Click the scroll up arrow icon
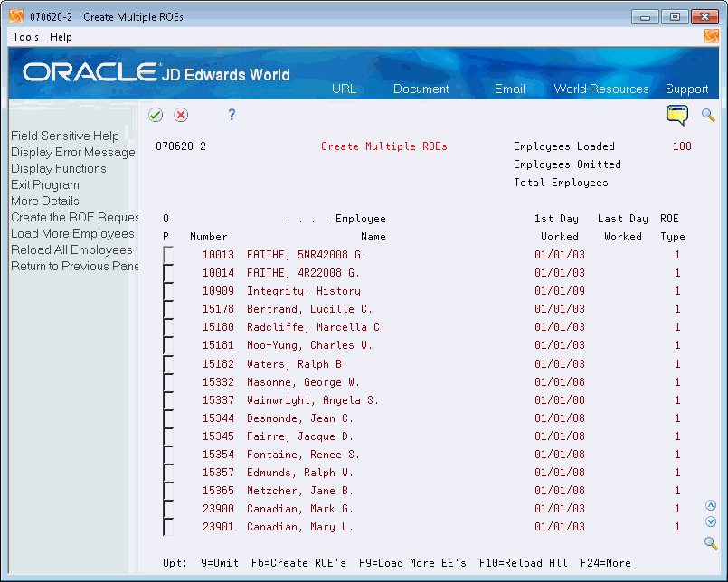The image size is (728, 582). (710, 505)
